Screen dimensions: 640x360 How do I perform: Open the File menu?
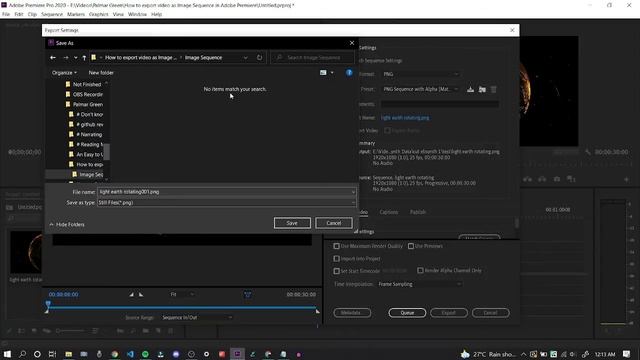click(x=6, y=14)
